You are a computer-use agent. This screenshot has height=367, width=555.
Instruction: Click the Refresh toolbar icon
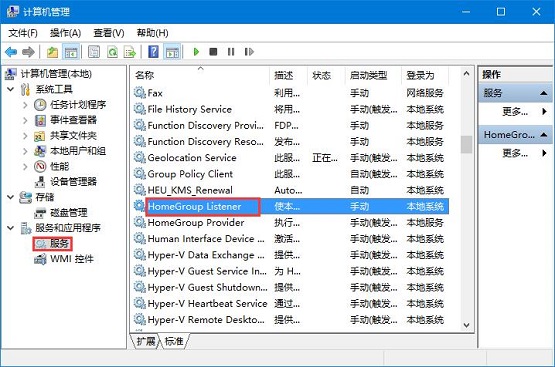point(113,52)
